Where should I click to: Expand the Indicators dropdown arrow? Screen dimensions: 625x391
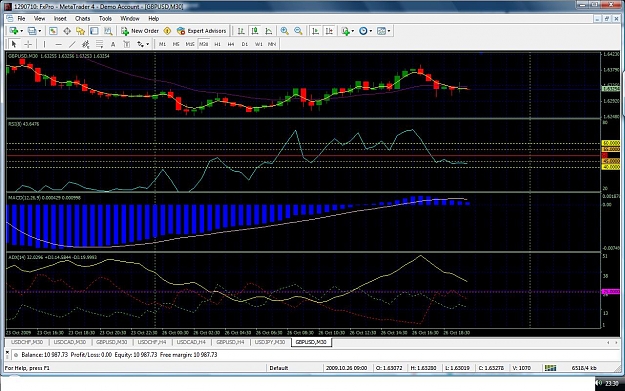352,31
